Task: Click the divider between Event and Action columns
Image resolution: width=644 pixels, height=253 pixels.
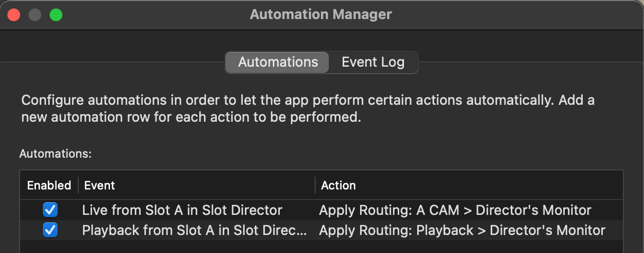Action: click(315, 185)
